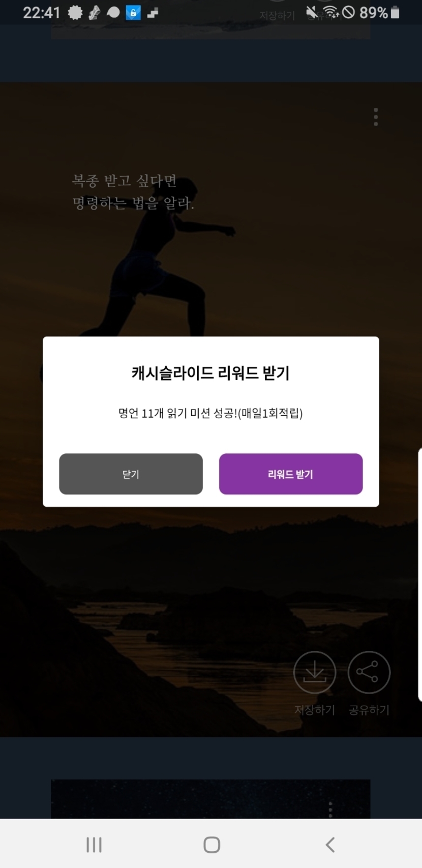Tap the feather notification icon in status bar
The image size is (422, 868).
[95, 13]
